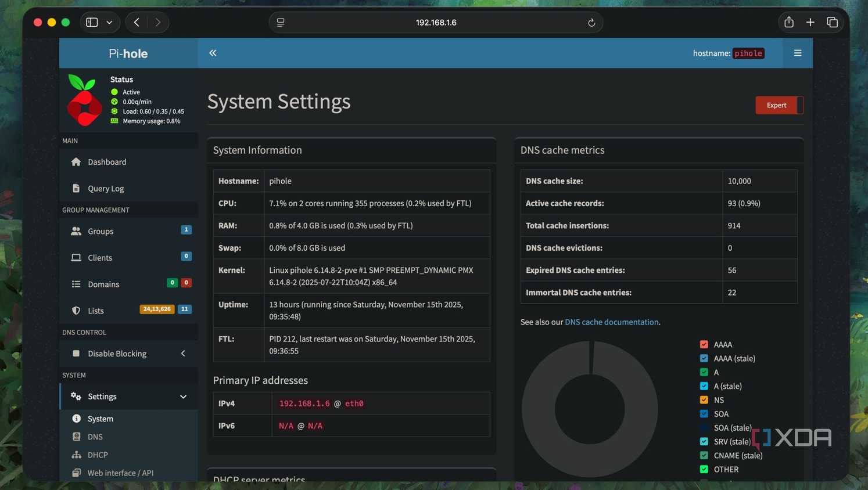Click the Settings gears icon
The image size is (868, 490).
point(76,396)
